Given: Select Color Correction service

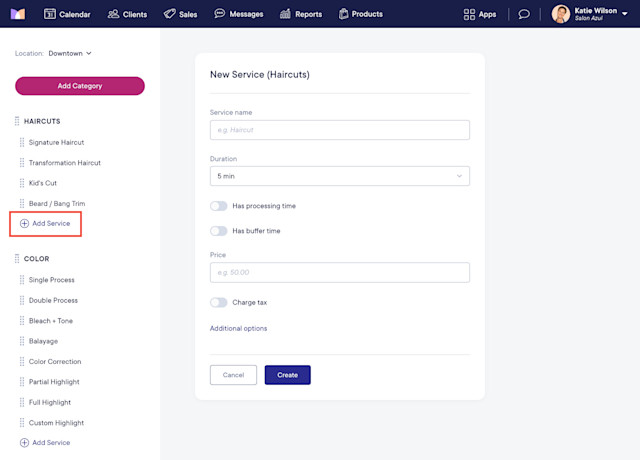Looking at the screenshot, I should point(55,361).
